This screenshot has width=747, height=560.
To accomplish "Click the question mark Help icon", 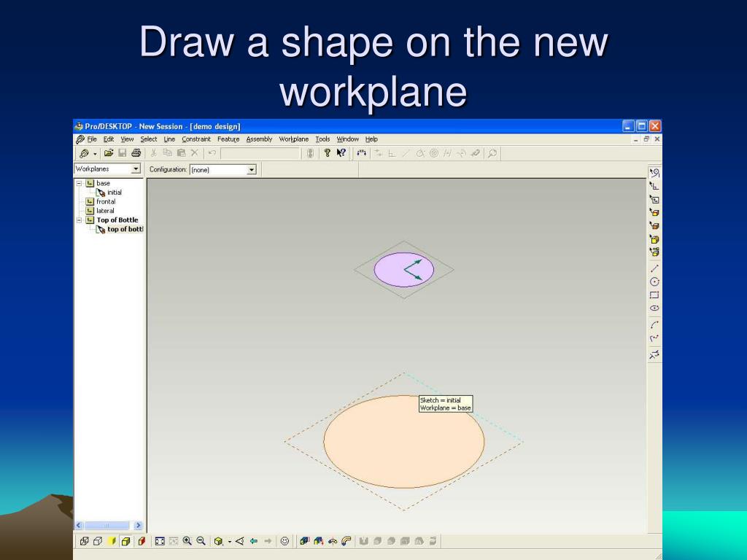I will pyautogui.click(x=327, y=153).
